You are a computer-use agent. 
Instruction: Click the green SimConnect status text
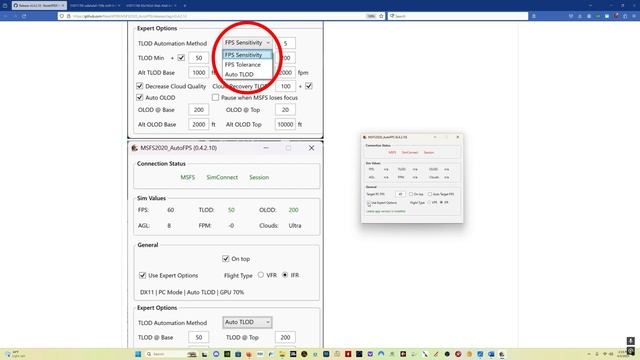pyautogui.click(x=222, y=177)
